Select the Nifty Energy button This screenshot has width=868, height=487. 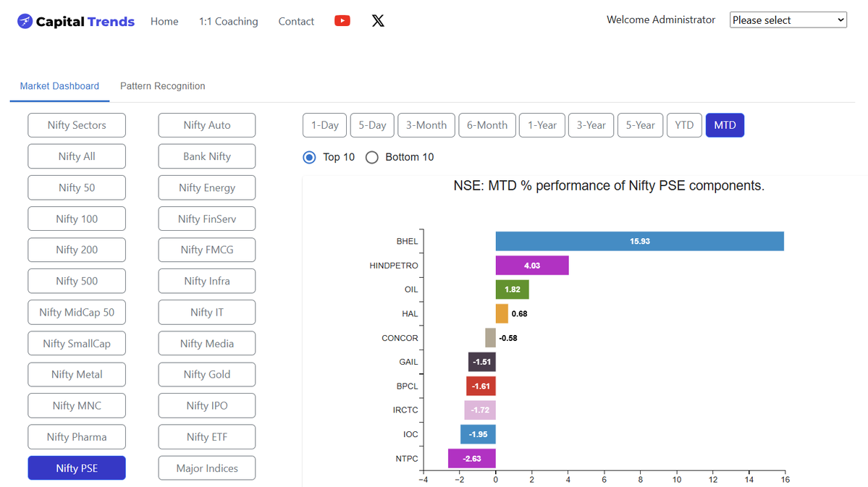point(207,187)
